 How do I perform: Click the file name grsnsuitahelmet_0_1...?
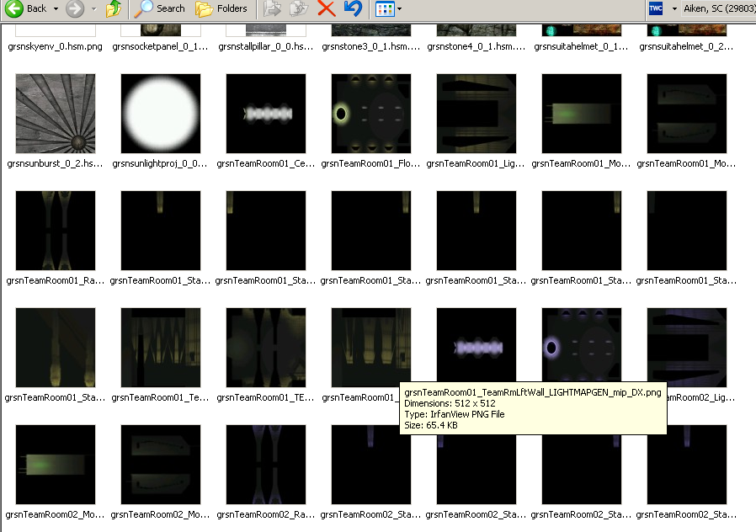point(581,46)
